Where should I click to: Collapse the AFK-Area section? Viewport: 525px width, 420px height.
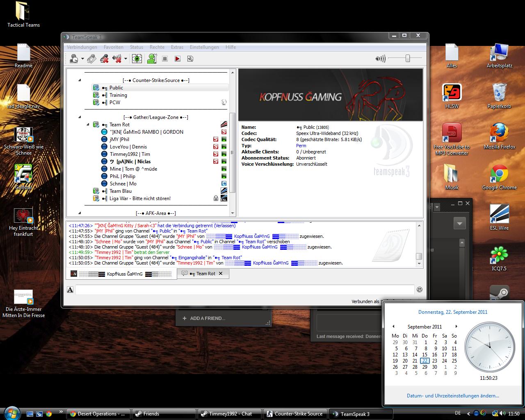(80, 213)
